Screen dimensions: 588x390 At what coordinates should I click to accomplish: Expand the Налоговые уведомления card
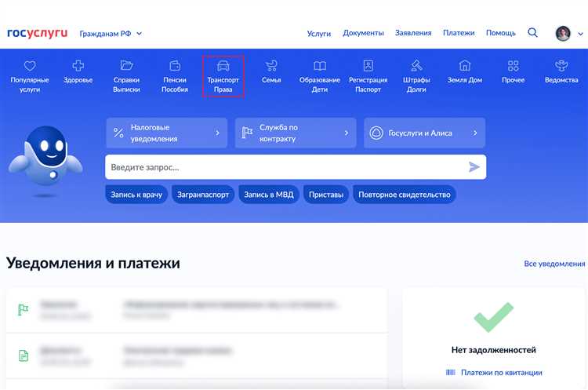[x=166, y=133]
